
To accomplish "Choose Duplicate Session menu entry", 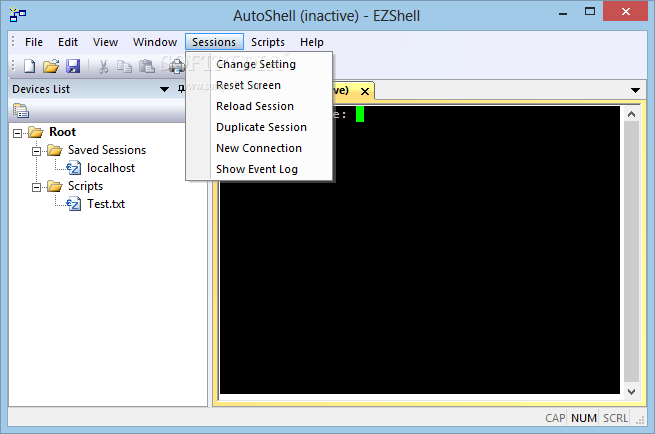I will point(259,127).
